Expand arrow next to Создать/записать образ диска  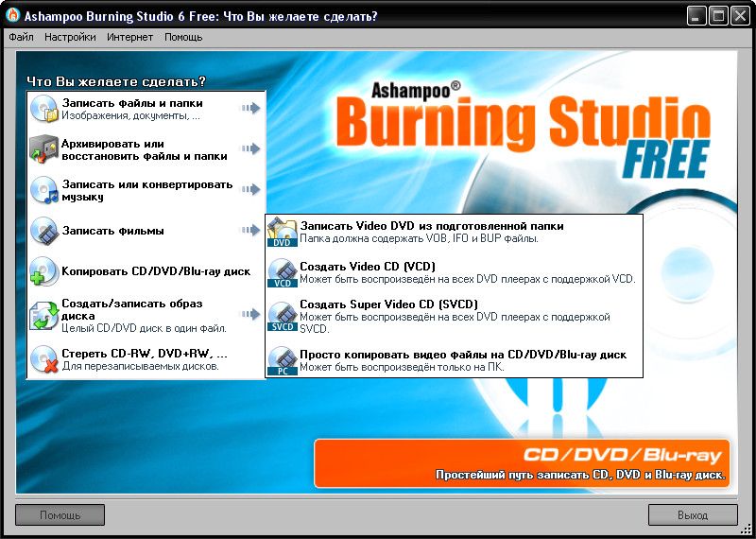249,314
